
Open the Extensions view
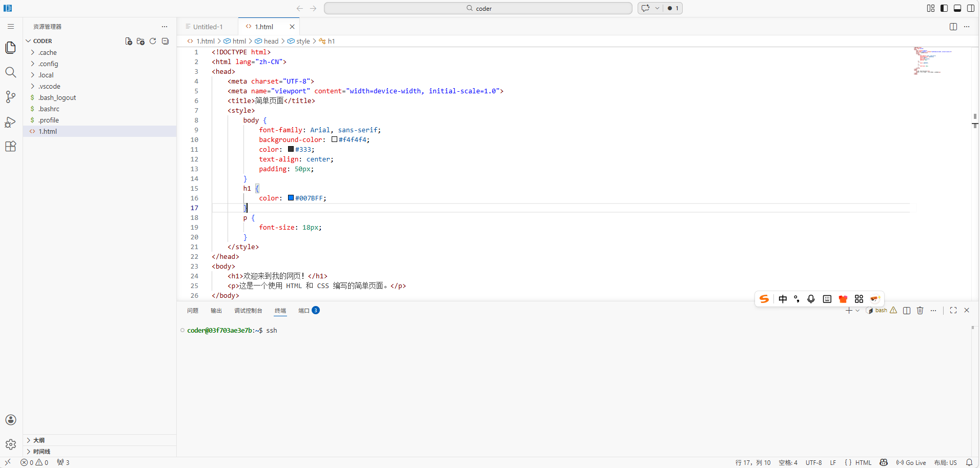point(10,146)
